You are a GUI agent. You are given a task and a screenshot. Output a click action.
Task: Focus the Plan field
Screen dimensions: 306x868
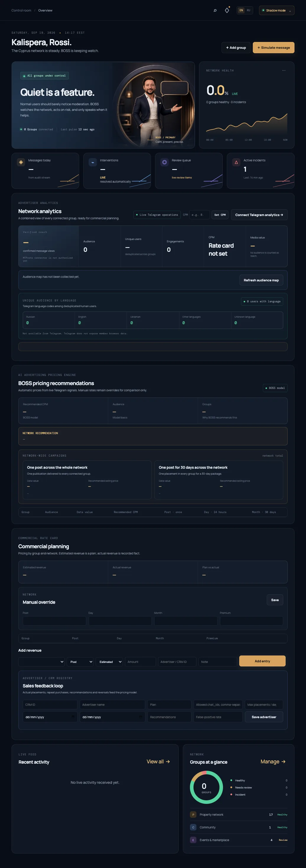click(x=169, y=705)
